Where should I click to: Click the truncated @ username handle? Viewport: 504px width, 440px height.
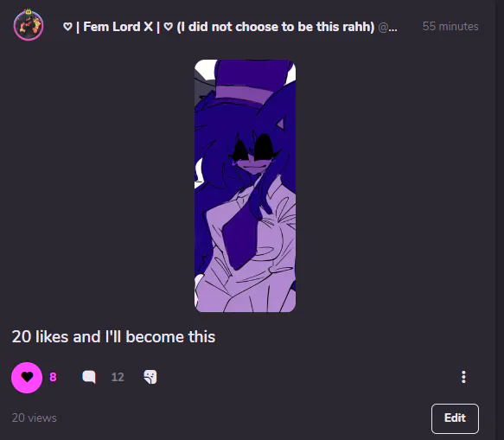pyautogui.click(x=387, y=28)
